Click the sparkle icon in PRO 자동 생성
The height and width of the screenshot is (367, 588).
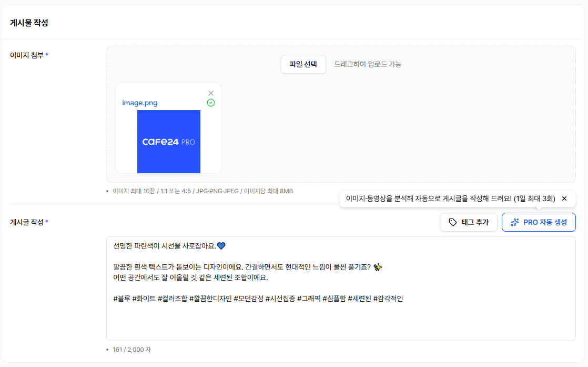click(515, 222)
